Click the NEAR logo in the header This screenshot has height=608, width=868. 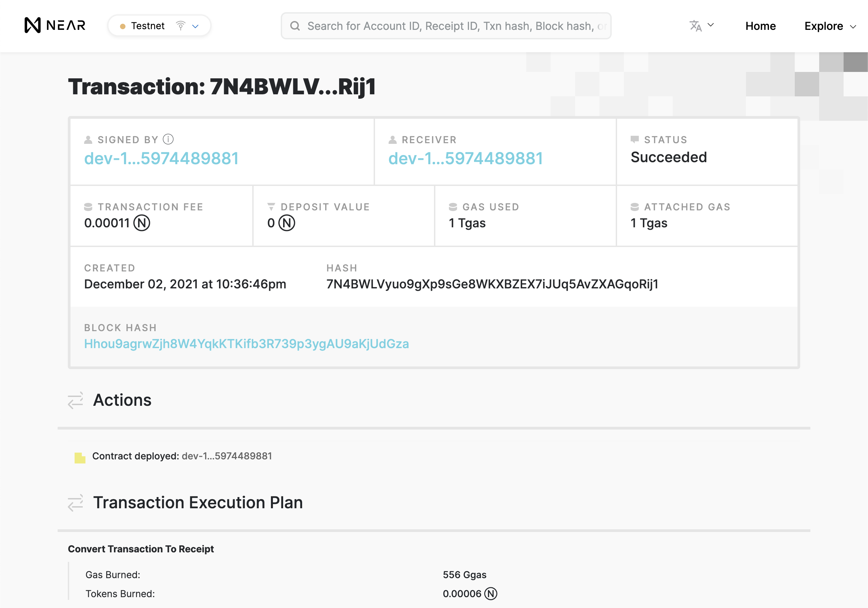55,26
